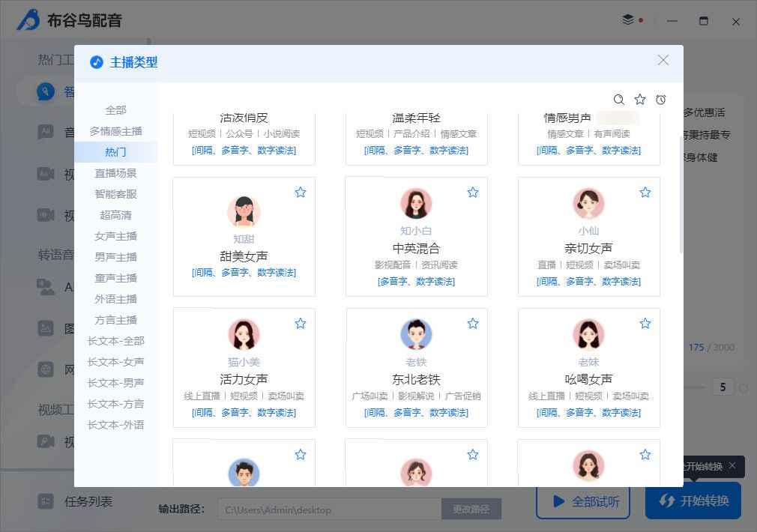The image size is (757, 532).
Task: Show the 全部 voice category
Action: [116, 110]
